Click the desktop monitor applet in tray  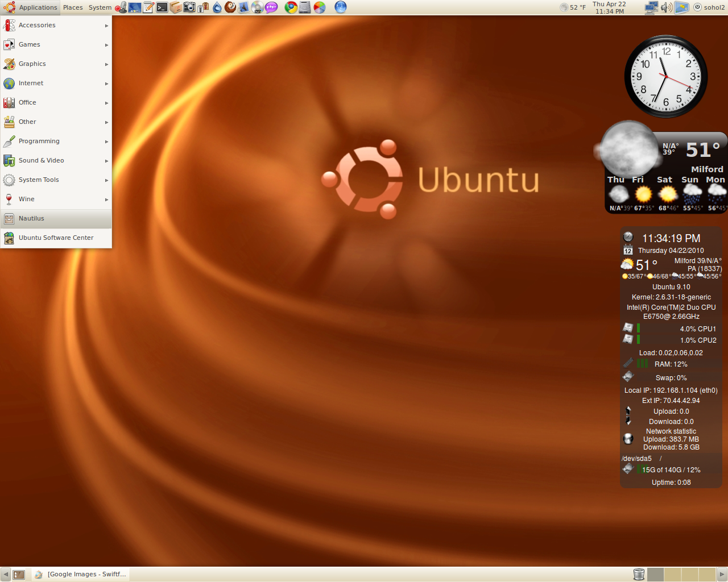[x=681, y=7]
